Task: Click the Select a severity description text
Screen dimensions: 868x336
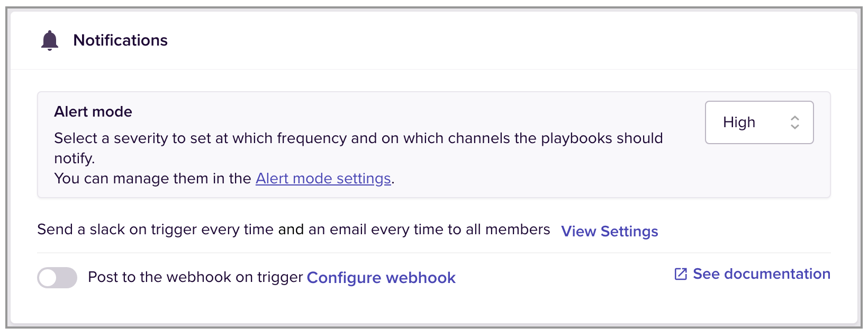Action: click(212, 138)
